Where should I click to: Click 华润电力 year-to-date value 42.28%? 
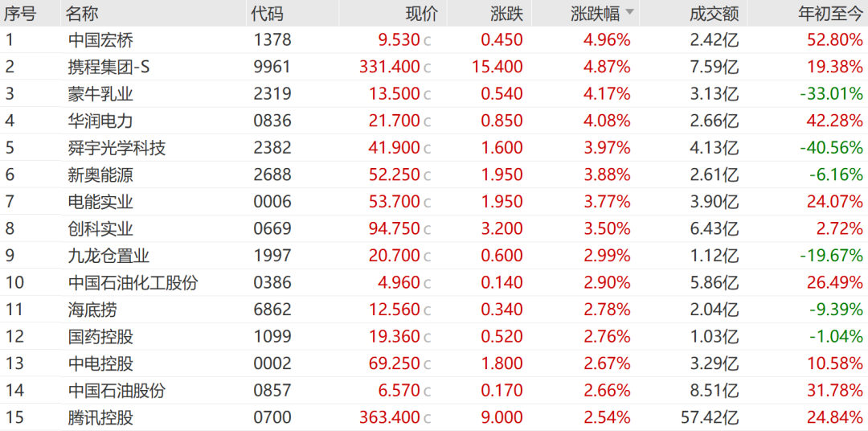[835, 121]
